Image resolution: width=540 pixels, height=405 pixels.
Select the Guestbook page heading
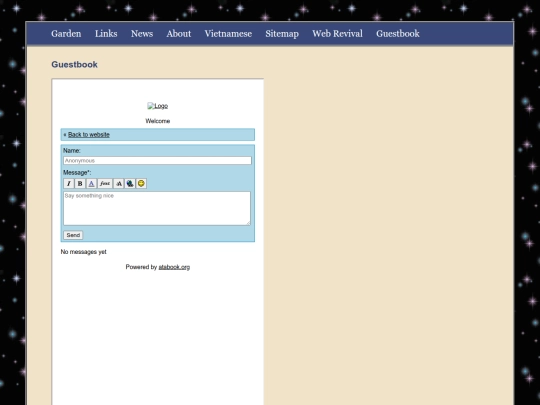pos(74,64)
